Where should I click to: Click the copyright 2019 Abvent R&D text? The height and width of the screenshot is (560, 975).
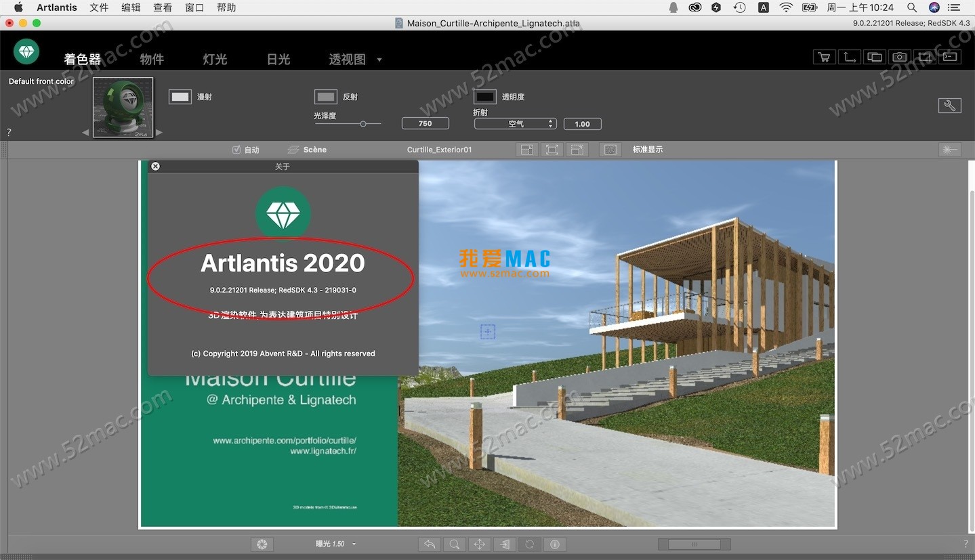(283, 353)
